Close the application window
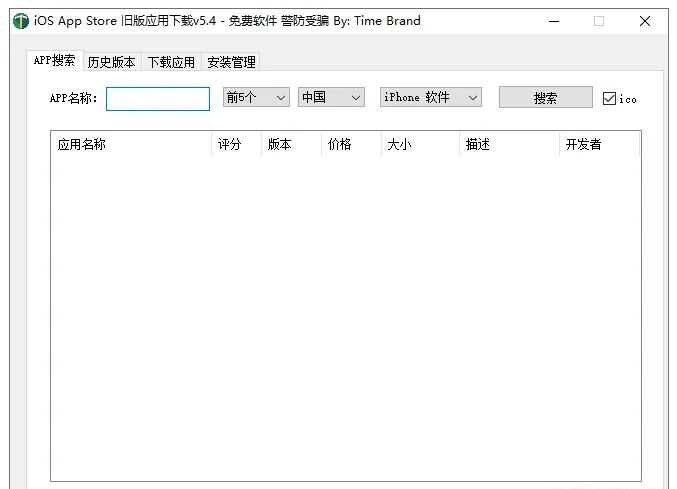Viewport: 677px width, 489px height. (645, 21)
